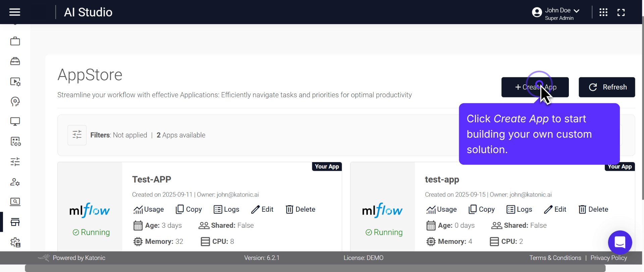Click the toolbox sidebar icon
This screenshot has height=272, width=644.
[x=15, y=61]
